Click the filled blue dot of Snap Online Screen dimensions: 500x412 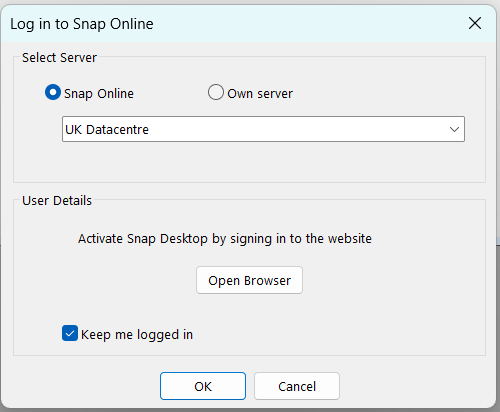pos(53,92)
